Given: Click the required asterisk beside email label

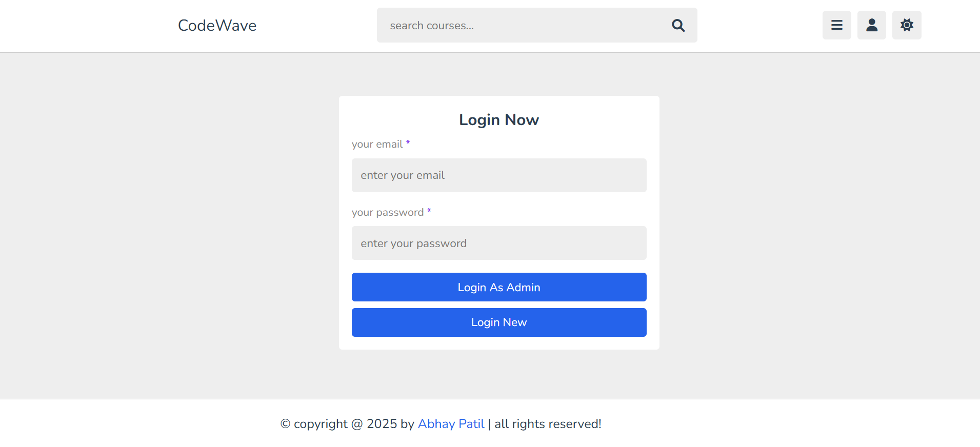Looking at the screenshot, I should click(408, 143).
